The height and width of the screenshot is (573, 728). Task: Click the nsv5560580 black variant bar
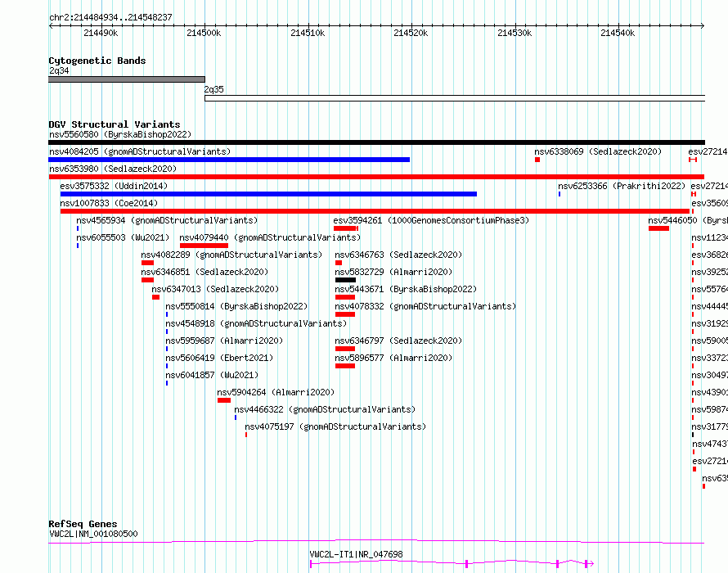coord(376,142)
